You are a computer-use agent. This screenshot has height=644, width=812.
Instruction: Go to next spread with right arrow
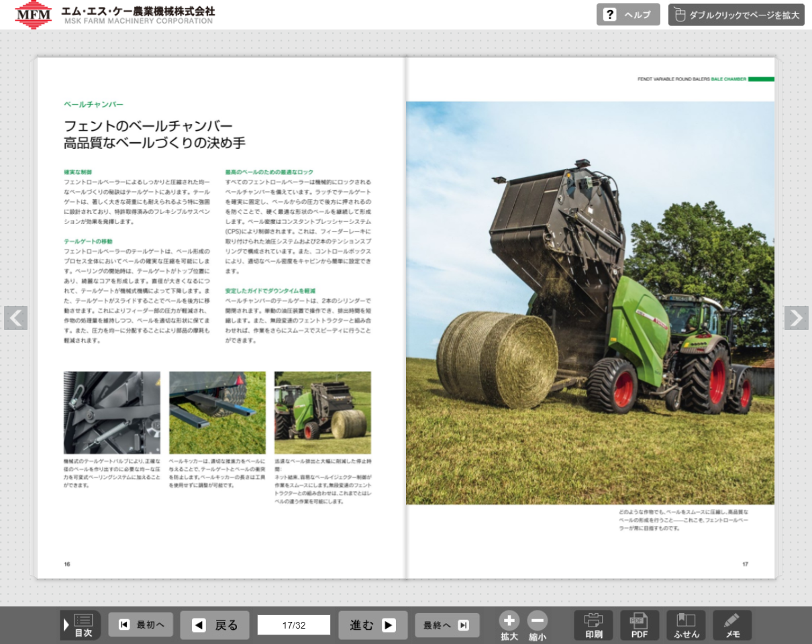796,318
